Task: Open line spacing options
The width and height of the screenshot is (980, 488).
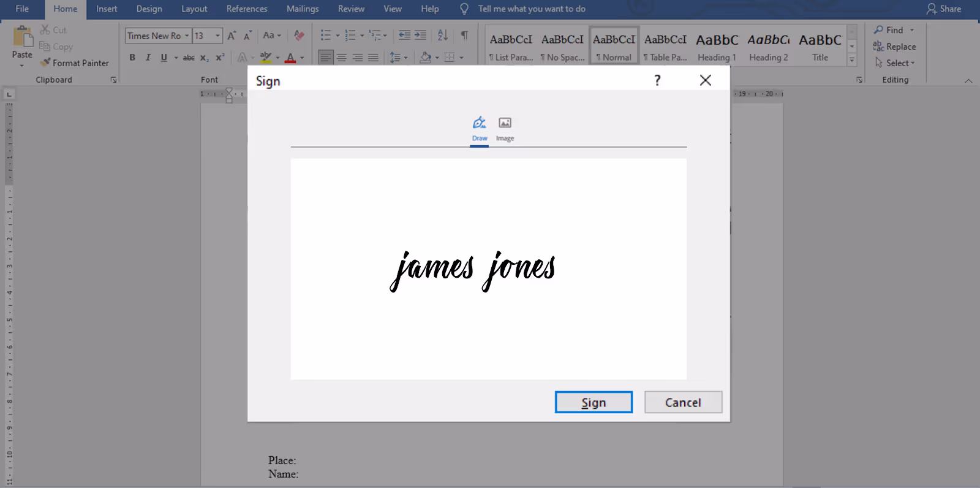Action: [398, 57]
